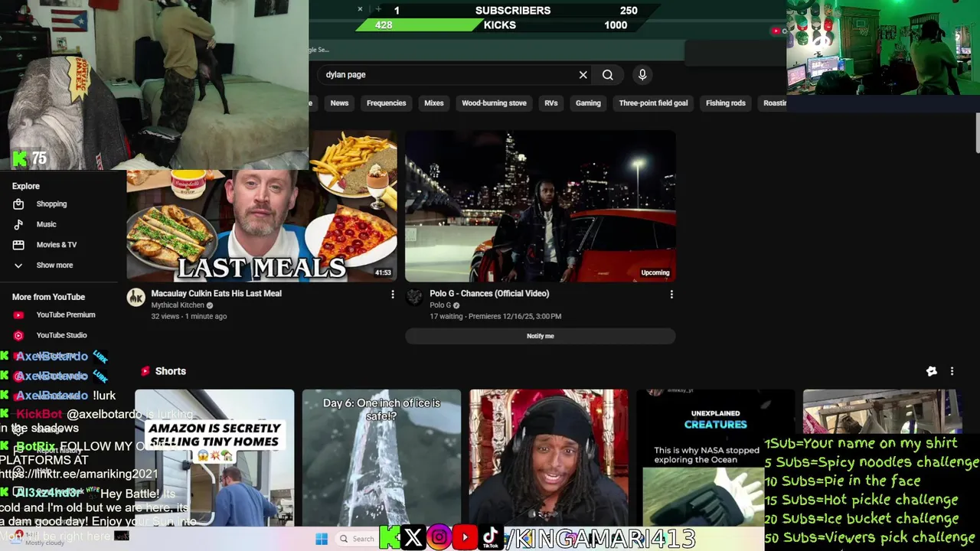Select the Three-point field goal chip
The height and width of the screenshot is (551, 980).
653,103
